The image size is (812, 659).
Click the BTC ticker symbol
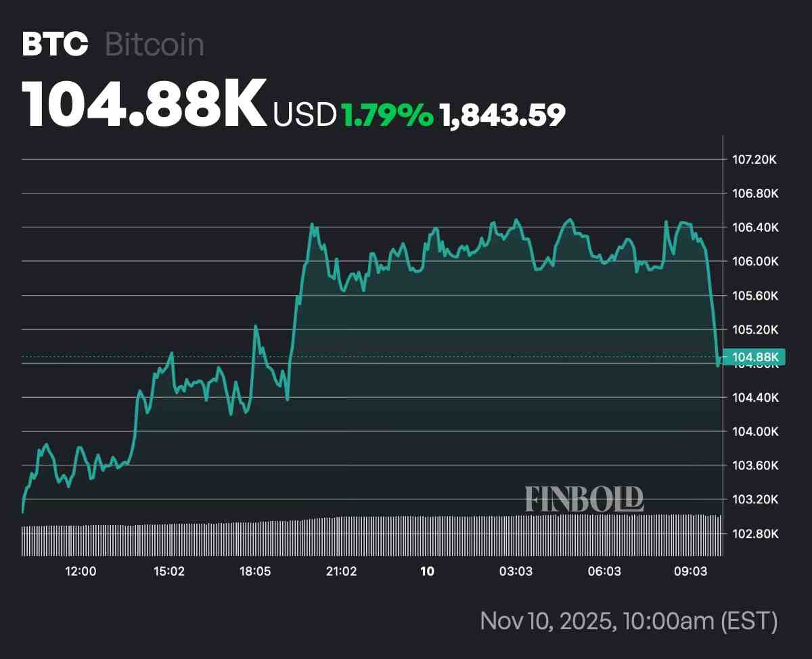click(x=55, y=45)
